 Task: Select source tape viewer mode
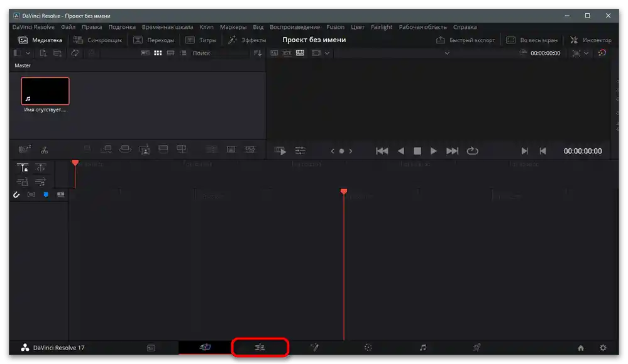287,53
